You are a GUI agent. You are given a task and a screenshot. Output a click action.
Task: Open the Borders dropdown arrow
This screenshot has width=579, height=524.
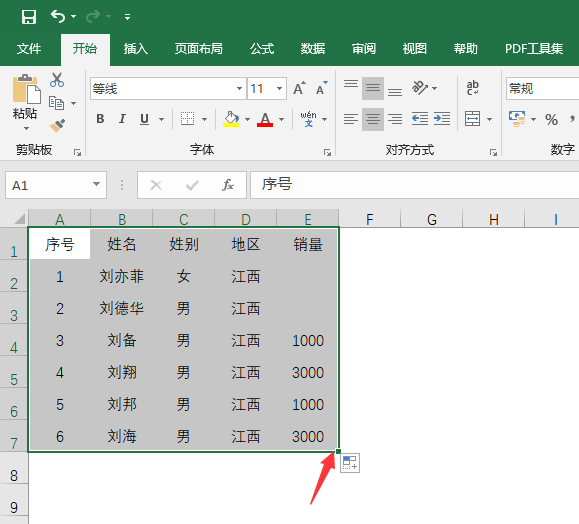(x=204, y=119)
